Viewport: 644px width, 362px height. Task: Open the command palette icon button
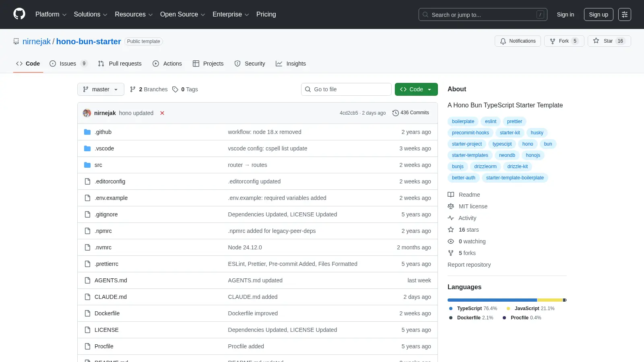click(625, 14)
